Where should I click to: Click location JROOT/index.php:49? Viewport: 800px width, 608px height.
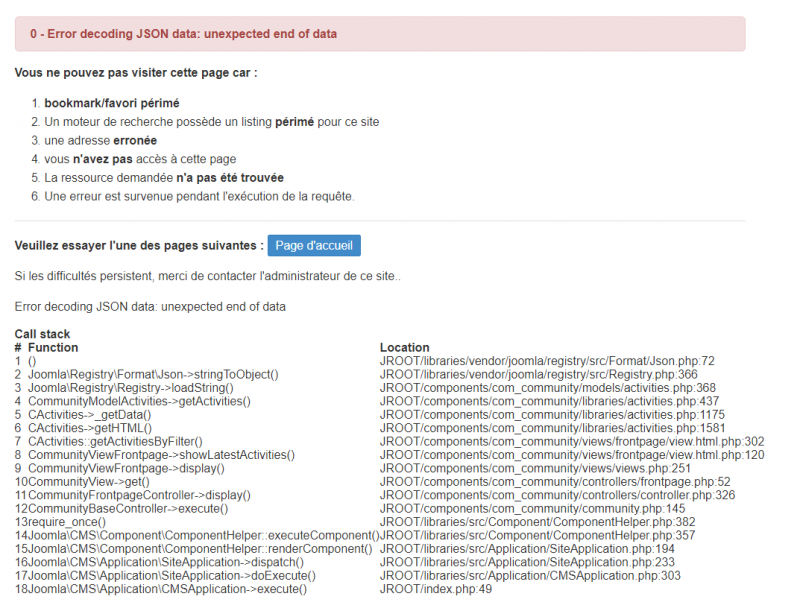(x=436, y=589)
